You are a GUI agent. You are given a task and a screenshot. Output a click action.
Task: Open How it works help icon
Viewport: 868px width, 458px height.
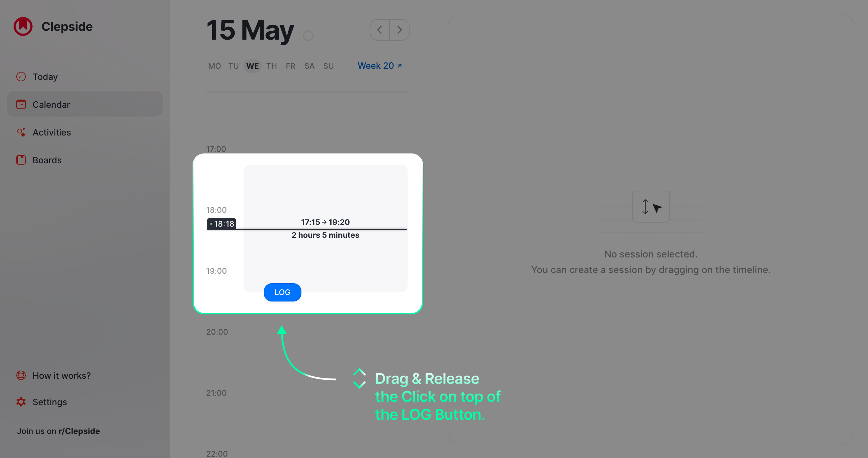[21, 375]
